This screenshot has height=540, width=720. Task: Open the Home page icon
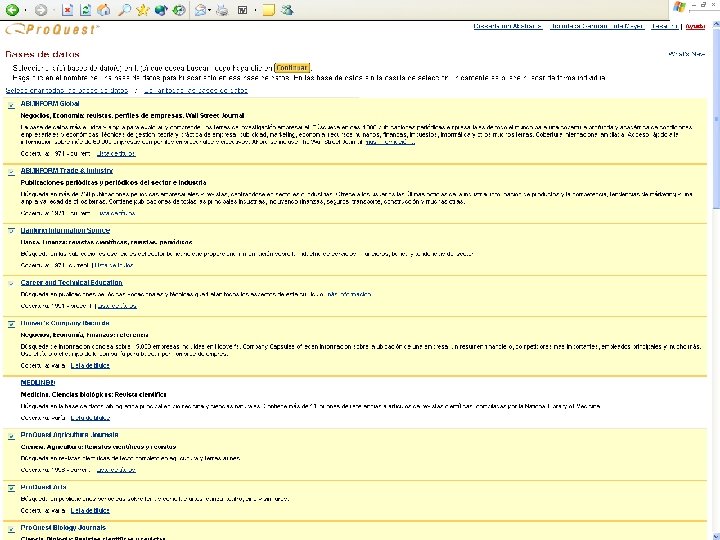tap(104, 10)
